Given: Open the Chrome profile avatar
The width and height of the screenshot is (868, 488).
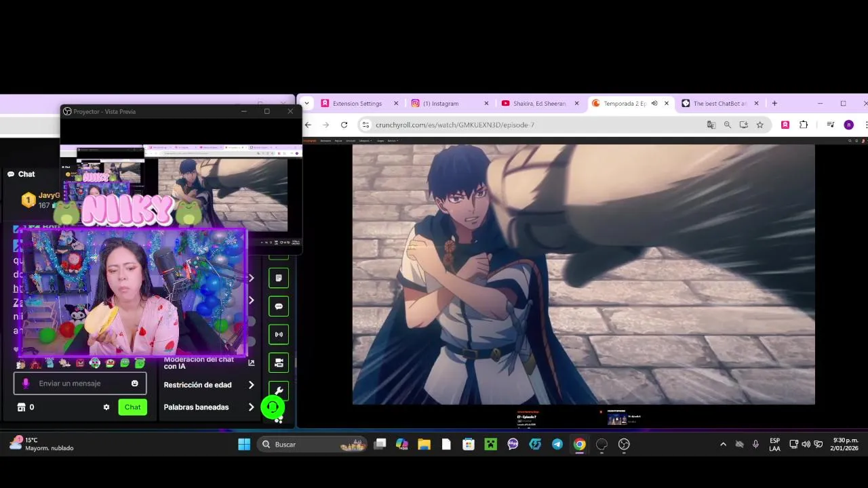Looking at the screenshot, I should pos(848,125).
